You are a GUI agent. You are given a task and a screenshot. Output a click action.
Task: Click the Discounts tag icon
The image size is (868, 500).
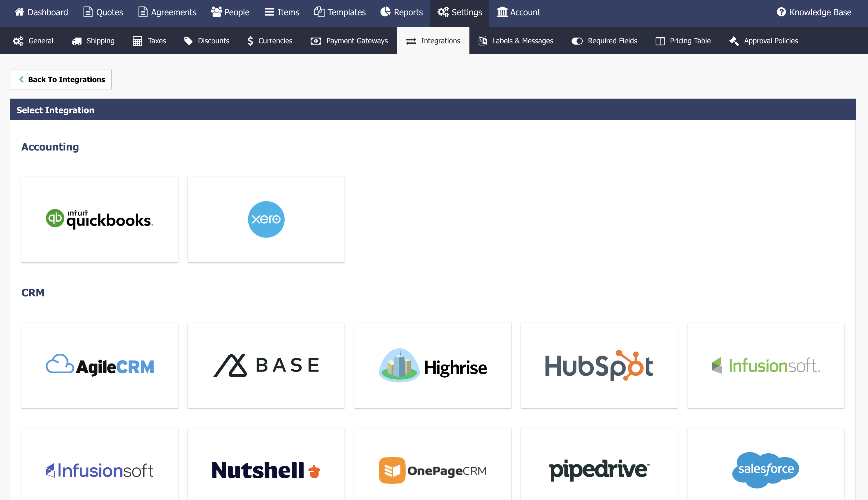click(188, 41)
